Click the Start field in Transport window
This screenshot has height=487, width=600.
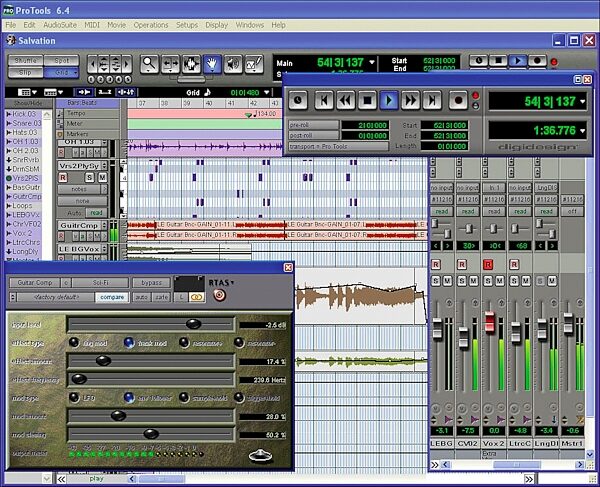(x=443, y=125)
